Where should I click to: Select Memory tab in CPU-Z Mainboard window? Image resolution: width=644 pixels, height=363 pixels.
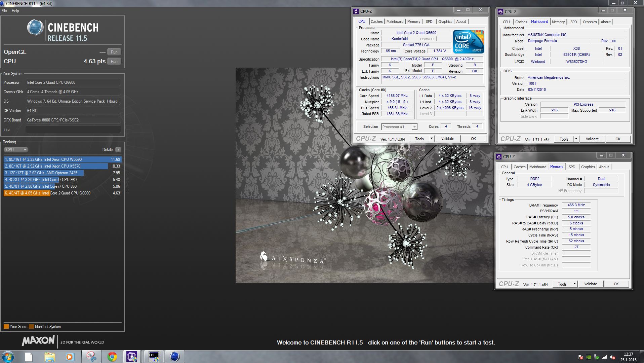(558, 22)
